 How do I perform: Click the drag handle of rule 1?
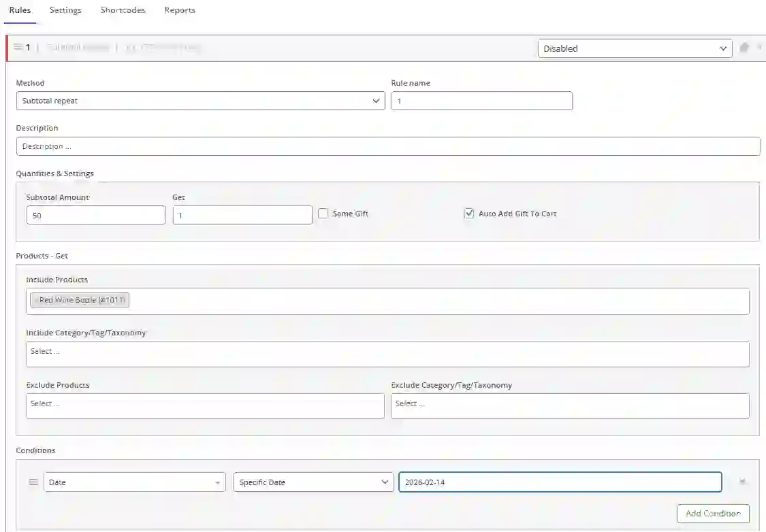(x=20, y=48)
